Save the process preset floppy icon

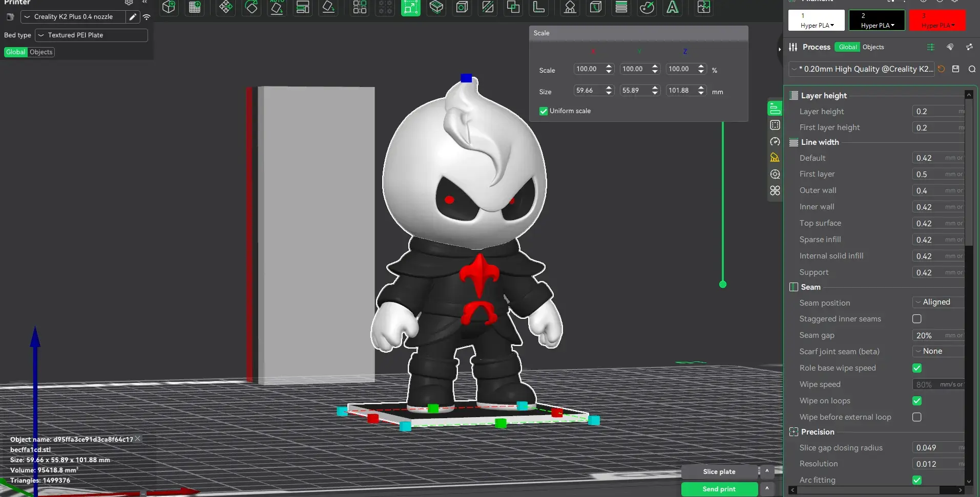click(956, 69)
